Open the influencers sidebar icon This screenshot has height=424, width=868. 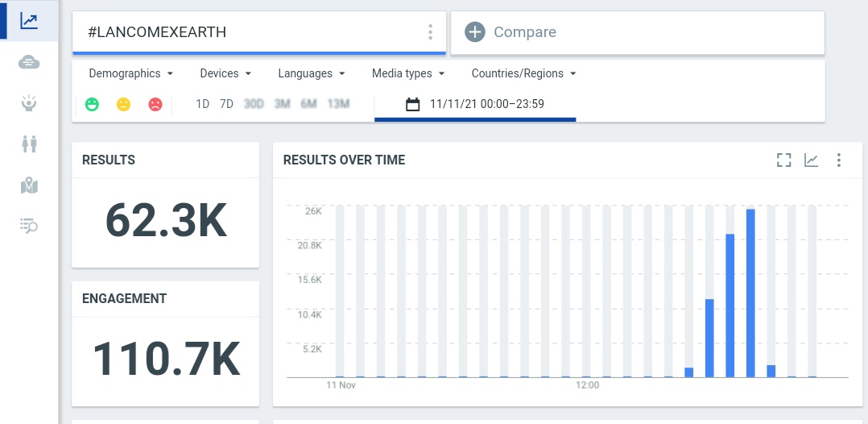(x=29, y=103)
